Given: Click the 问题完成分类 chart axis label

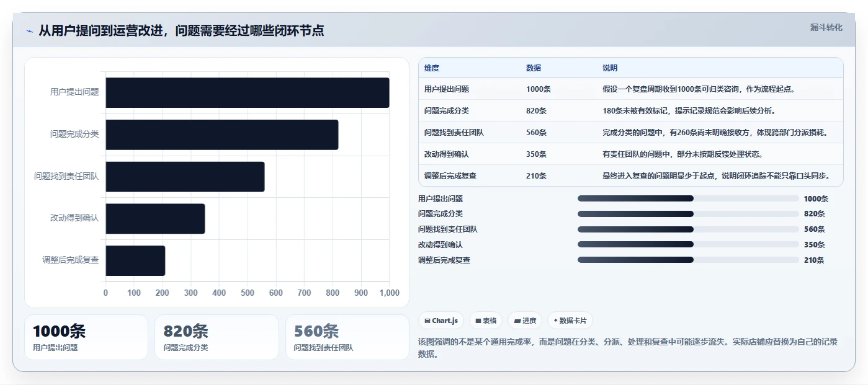Looking at the screenshot, I should pyautogui.click(x=74, y=135).
